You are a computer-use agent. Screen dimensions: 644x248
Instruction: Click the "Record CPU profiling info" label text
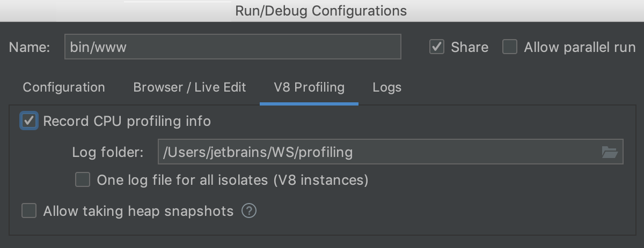(127, 121)
